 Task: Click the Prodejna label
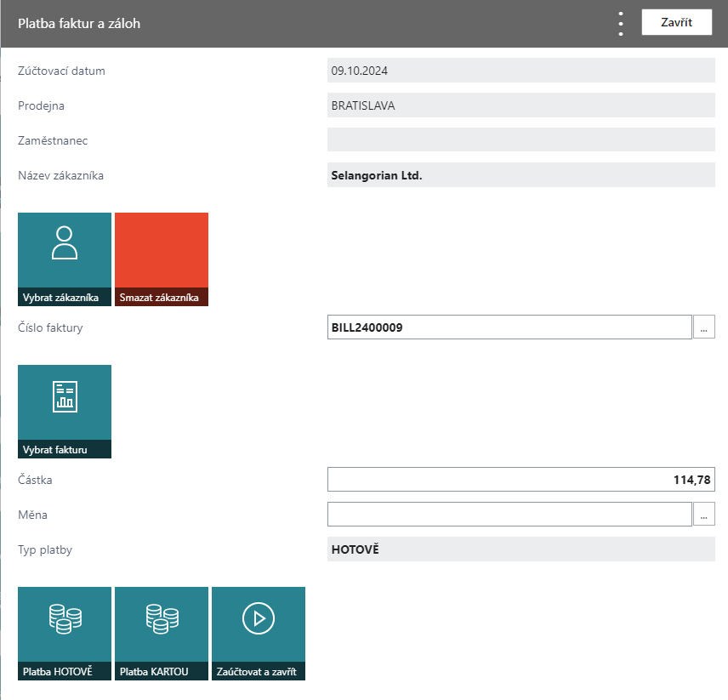(41, 105)
